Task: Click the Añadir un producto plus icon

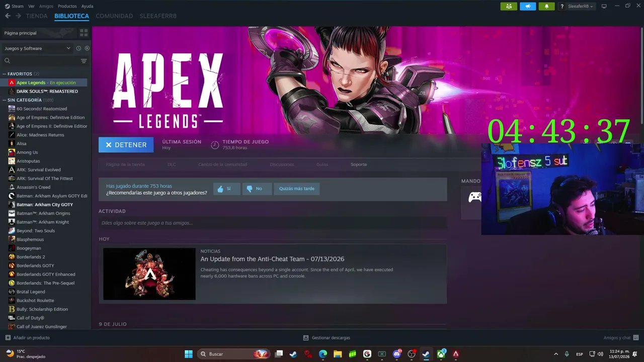Action: 8,338
